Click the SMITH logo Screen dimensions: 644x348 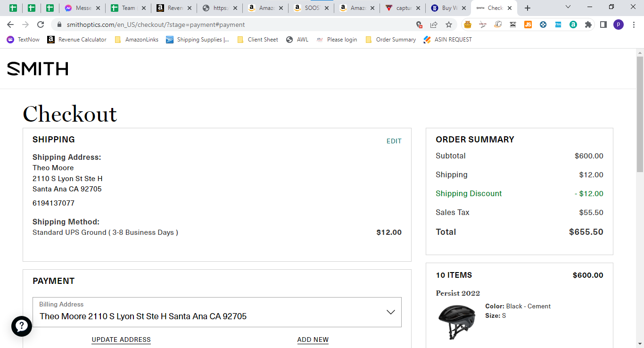coord(38,69)
